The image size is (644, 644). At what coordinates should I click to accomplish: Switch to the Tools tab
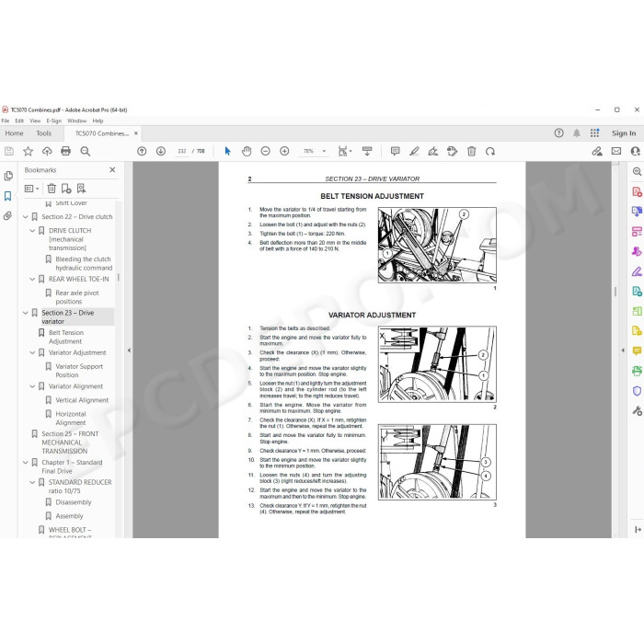(x=43, y=133)
